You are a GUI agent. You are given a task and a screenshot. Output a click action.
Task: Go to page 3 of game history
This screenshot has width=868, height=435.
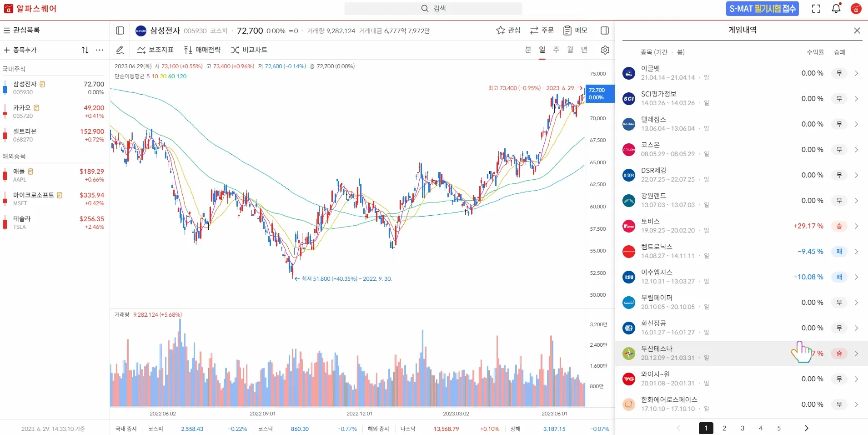743,428
